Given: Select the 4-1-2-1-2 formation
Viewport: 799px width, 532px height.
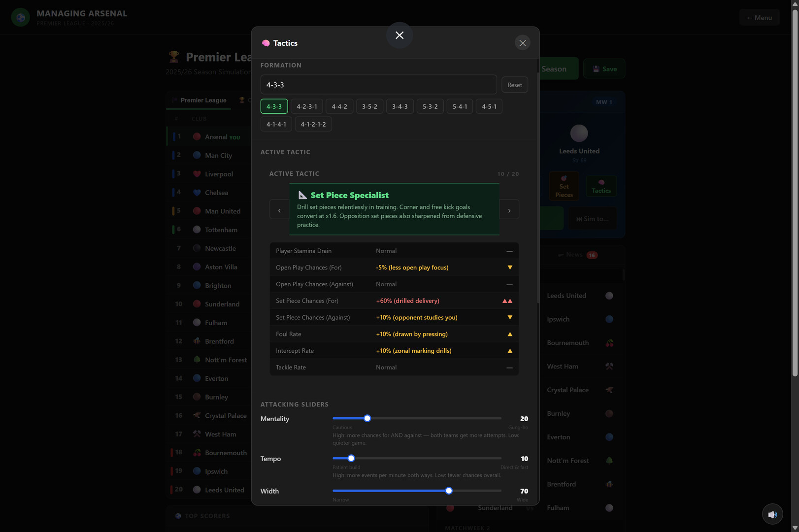Looking at the screenshot, I should tap(313, 124).
